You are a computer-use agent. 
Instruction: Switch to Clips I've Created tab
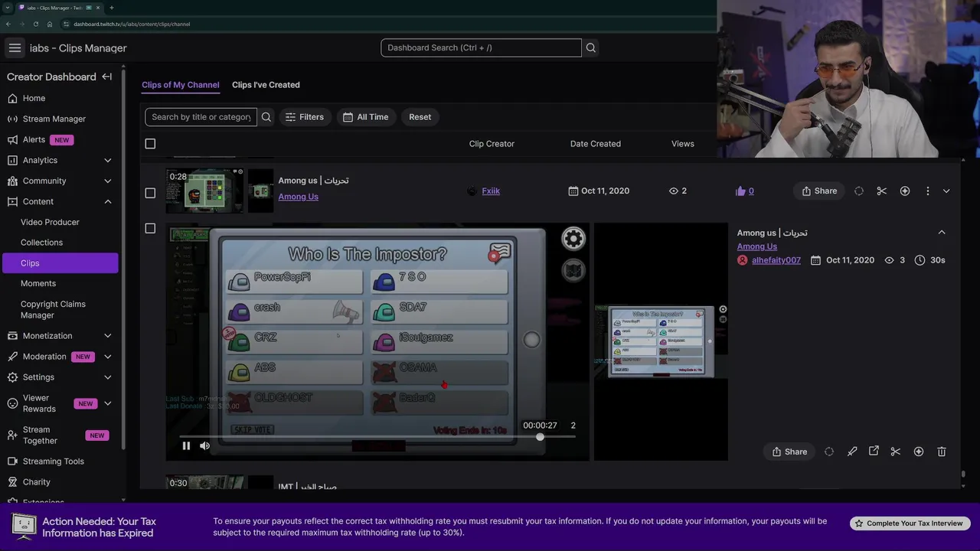tap(266, 85)
